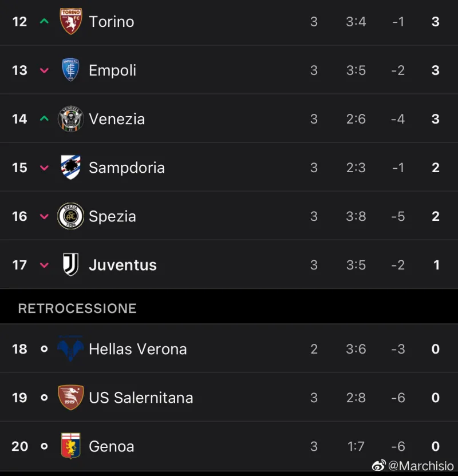Tap the green up arrow beside Venezia

point(44,119)
